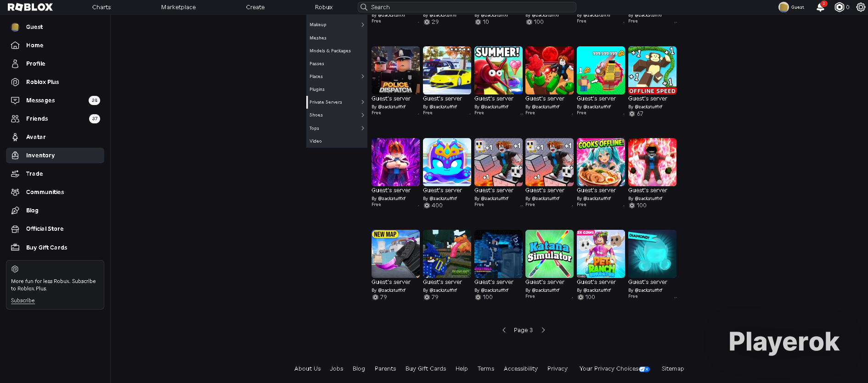Screen dimensions: 868x383
Task: Open the Sitemap footer link
Action: [673, 369]
